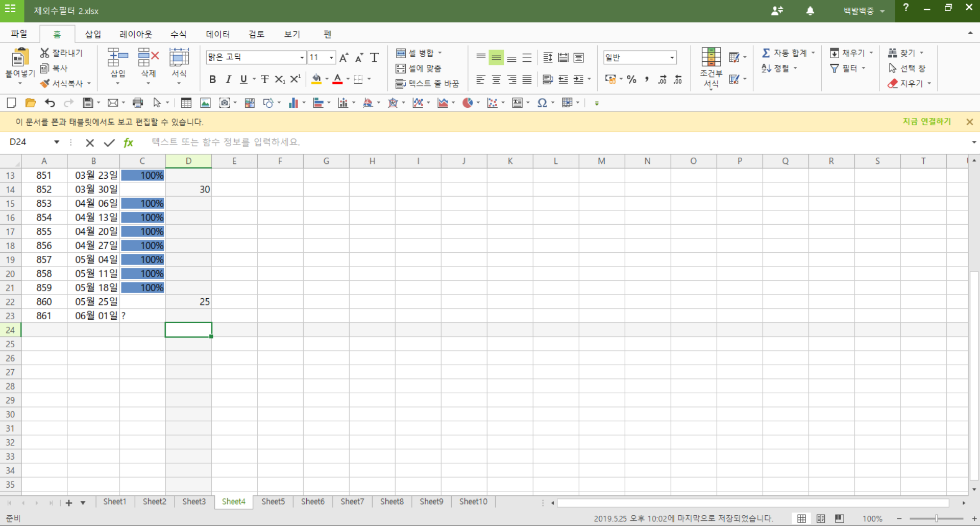The image size is (980, 526).
Task: Click the 지금 연결하기 link
Action: (x=926, y=122)
